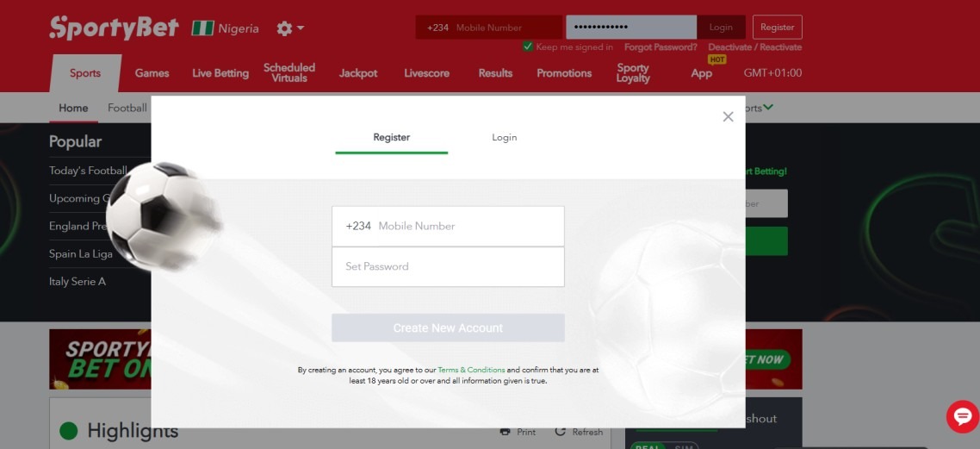Click the header Login button

point(721,28)
